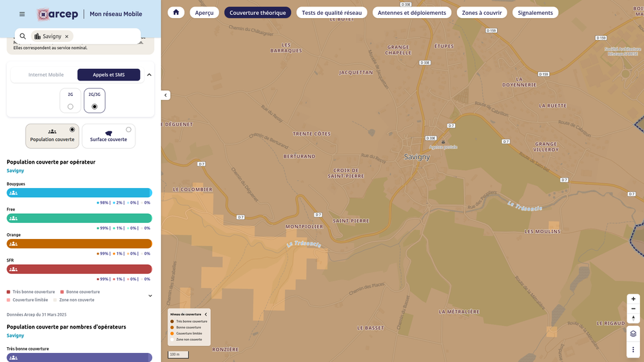Switch to Internet Mobile tab

[46, 75]
